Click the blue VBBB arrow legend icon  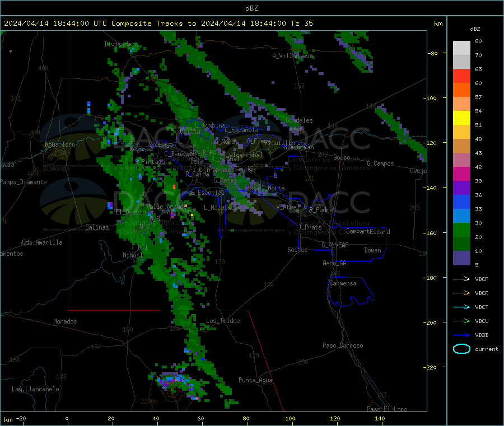coord(461,335)
